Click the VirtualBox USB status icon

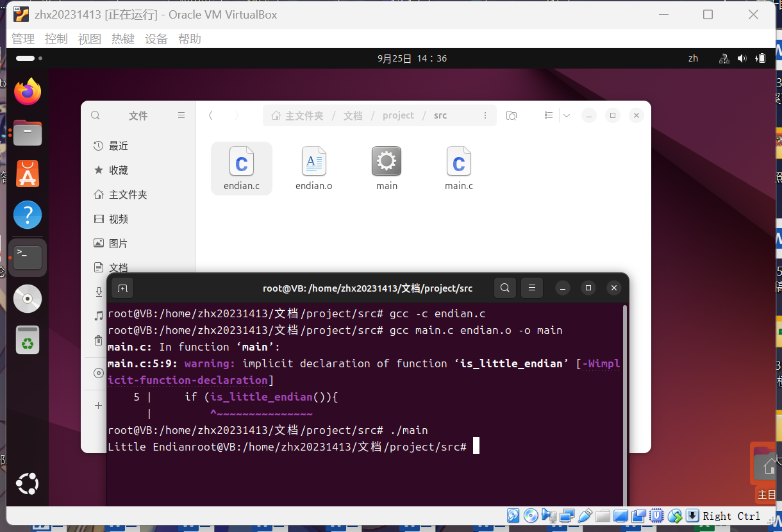(x=585, y=515)
